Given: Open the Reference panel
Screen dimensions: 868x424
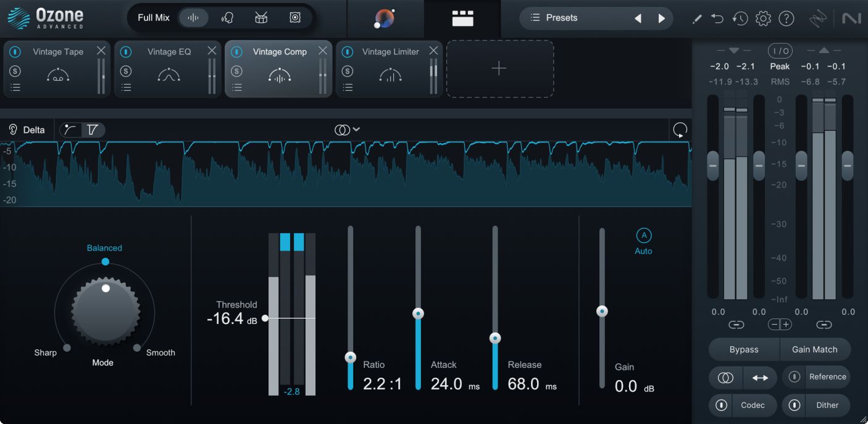Looking at the screenshot, I should 827,376.
